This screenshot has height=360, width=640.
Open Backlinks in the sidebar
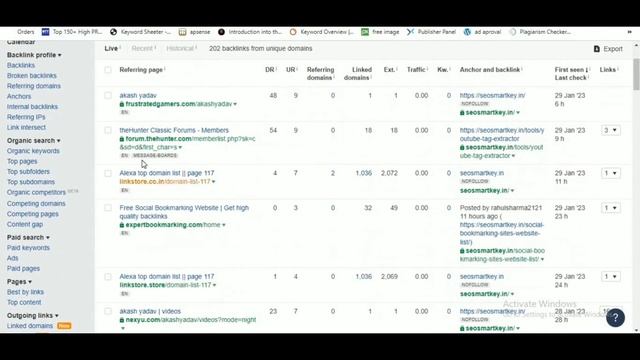pos(21,65)
